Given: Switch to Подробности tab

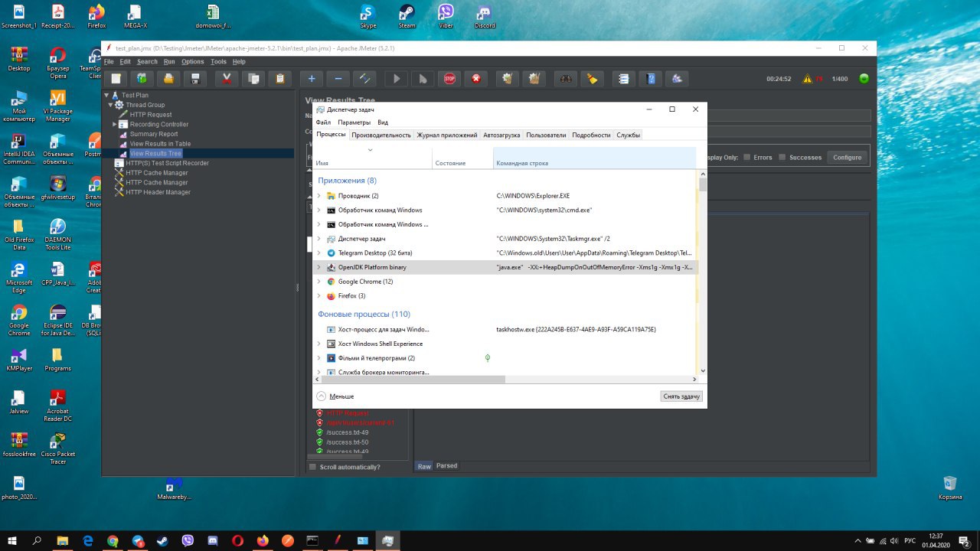Looking at the screenshot, I should click(x=591, y=135).
